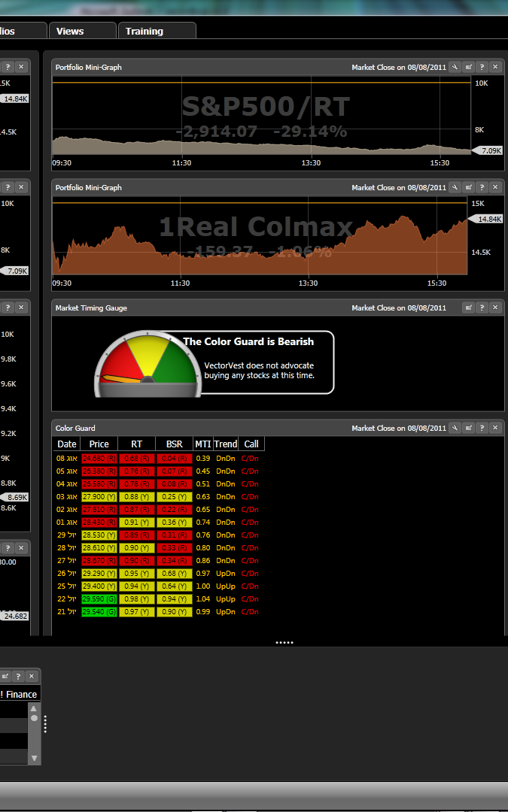Select BSR cell 0.04 (R)
Viewport: 508px width, 812px height.
pos(174,459)
